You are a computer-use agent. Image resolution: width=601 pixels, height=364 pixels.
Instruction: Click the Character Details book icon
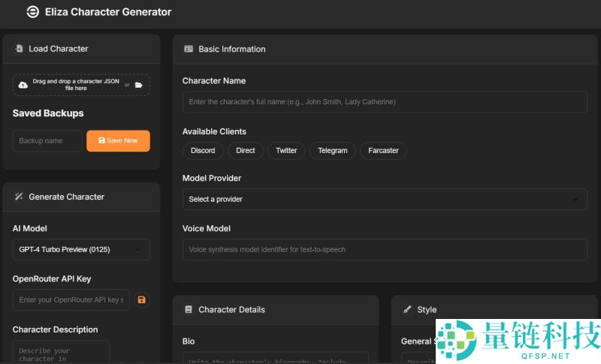click(x=189, y=309)
